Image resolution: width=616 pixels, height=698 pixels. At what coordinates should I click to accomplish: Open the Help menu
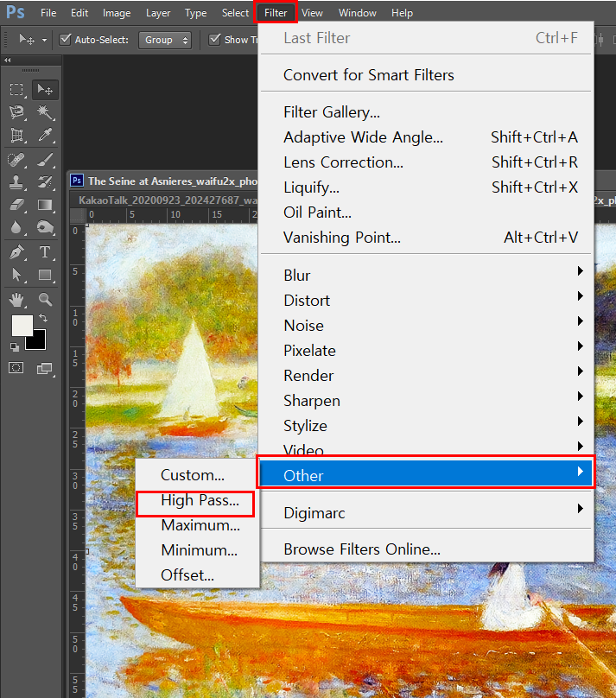pos(402,13)
